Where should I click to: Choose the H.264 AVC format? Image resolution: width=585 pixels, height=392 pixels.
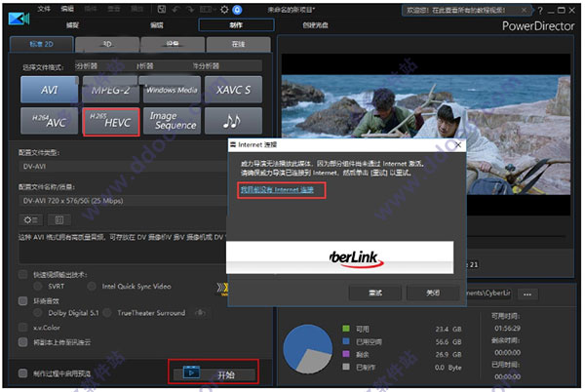(x=50, y=121)
